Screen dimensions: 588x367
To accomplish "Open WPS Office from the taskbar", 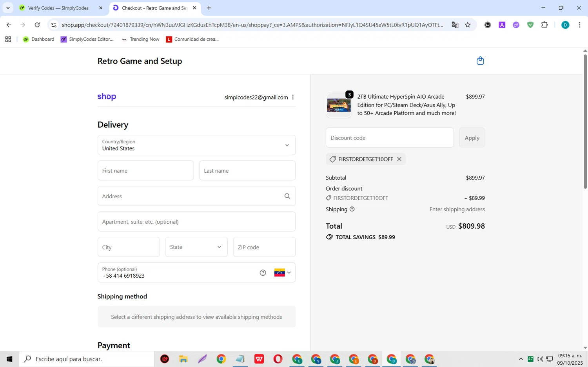I will (x=259, y=359).
